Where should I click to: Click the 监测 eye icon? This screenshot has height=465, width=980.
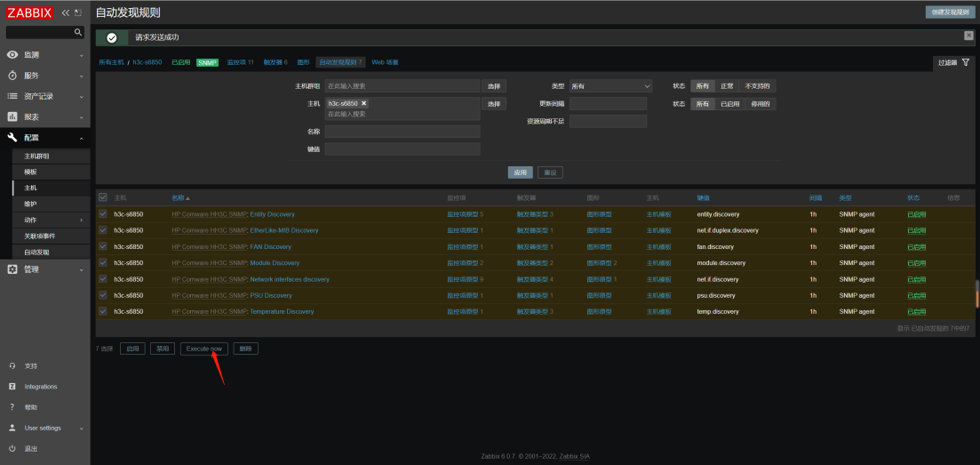tap(12, 55)
